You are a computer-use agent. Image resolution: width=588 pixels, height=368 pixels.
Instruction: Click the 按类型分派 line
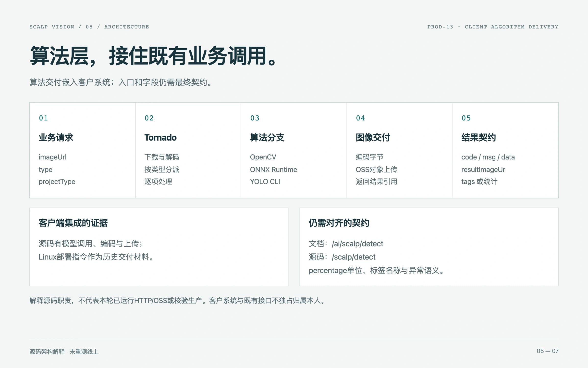point(162,170)
